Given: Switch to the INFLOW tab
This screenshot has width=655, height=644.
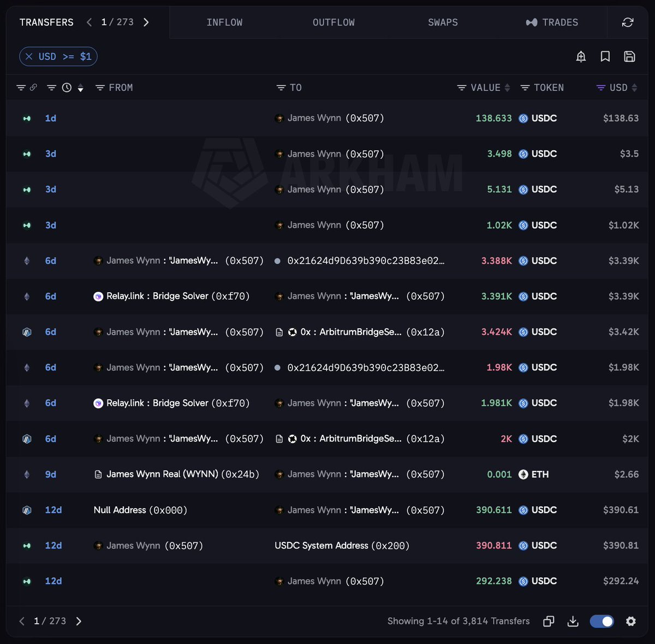Looking at the screenshot, I should click(224, 22).
